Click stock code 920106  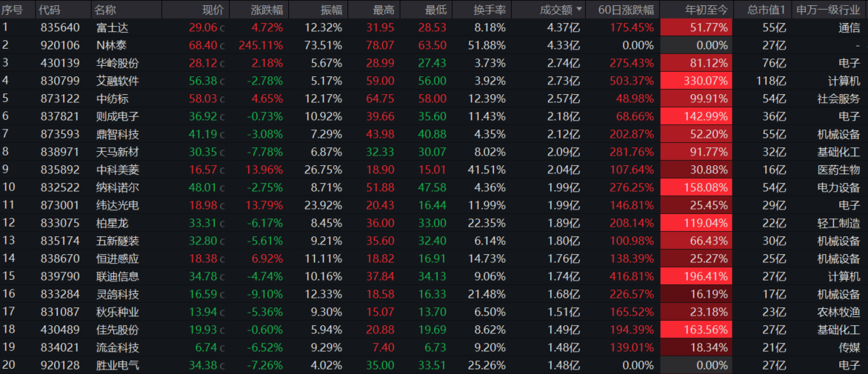60,45
